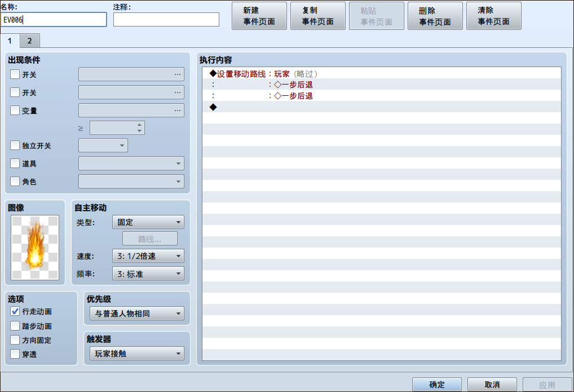Viewport: 574px width, 392px height.
Task: Click the 名称 name field containing EV006
Action: (54, 20)
